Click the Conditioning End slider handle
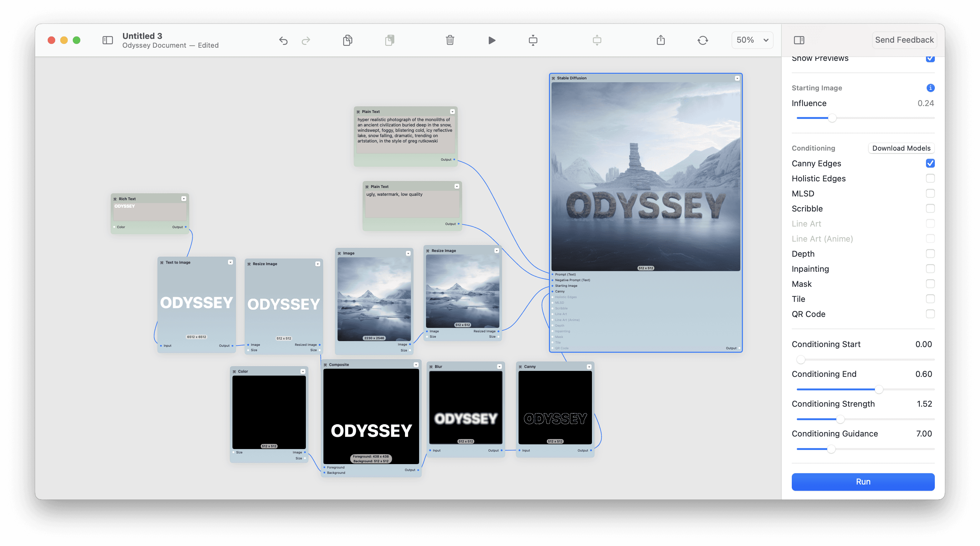 click(x=878, y=389)
